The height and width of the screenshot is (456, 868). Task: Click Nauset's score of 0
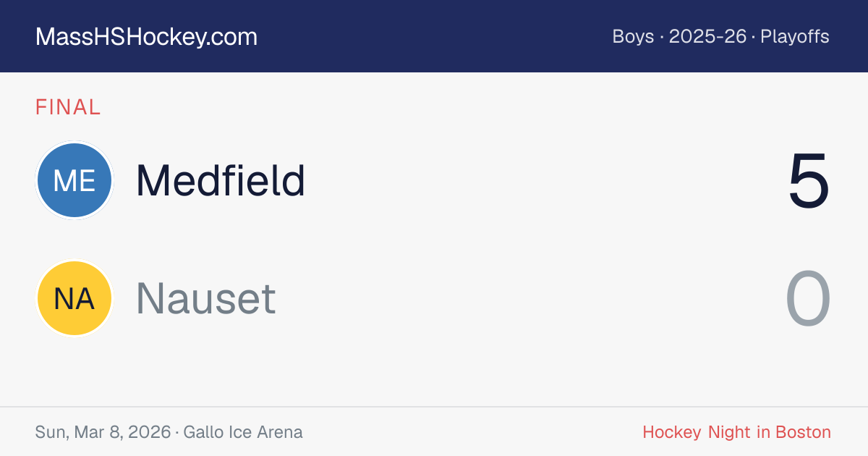808,299
